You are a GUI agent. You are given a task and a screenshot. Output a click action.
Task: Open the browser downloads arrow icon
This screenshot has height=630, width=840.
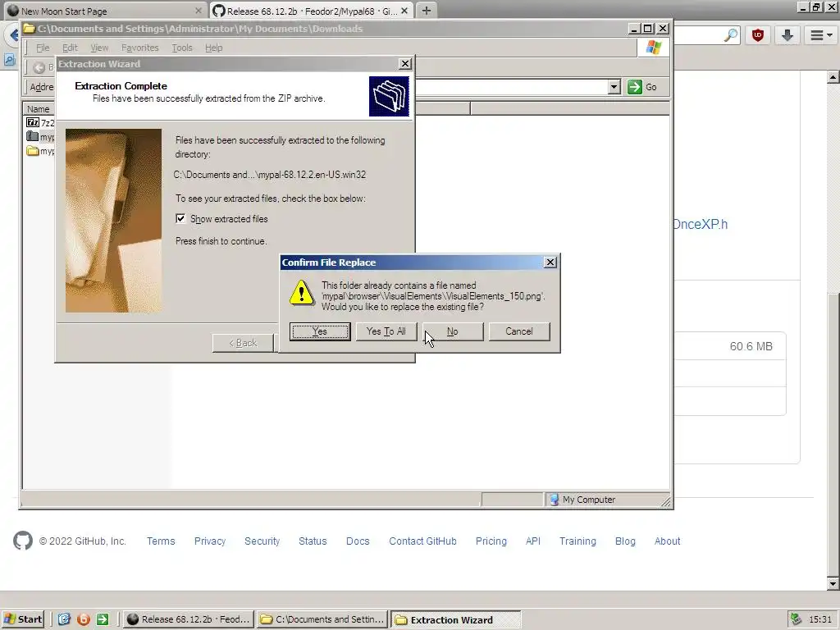point(787,35)
